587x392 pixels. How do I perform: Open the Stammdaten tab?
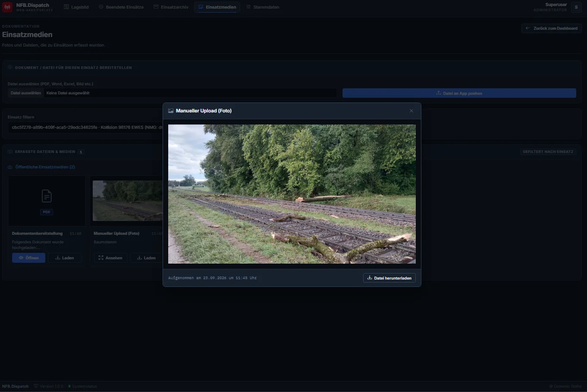coord(263,7)
